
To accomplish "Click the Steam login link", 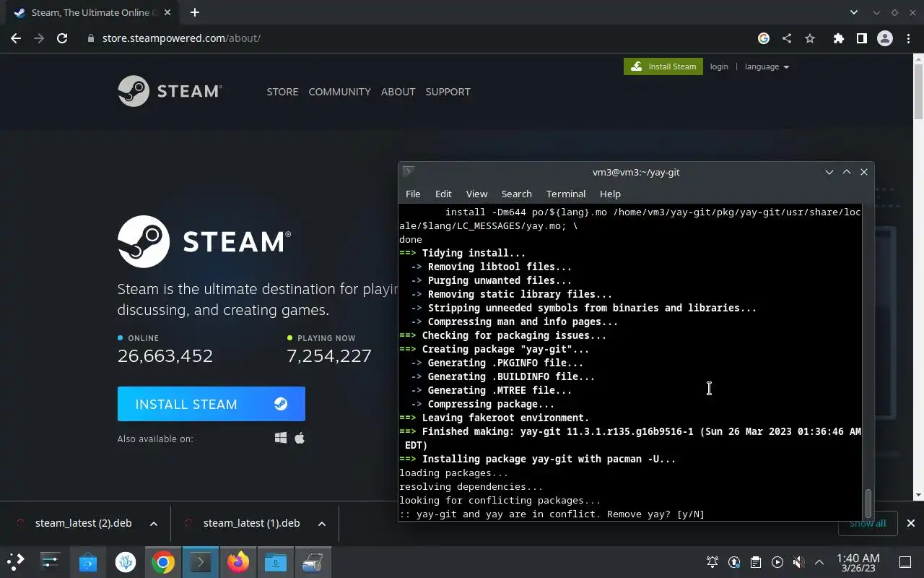I will point(719,66).
